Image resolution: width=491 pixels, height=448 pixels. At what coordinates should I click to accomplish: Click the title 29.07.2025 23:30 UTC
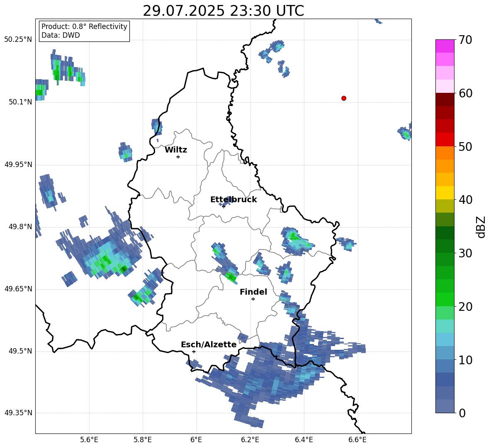point(223,11)
